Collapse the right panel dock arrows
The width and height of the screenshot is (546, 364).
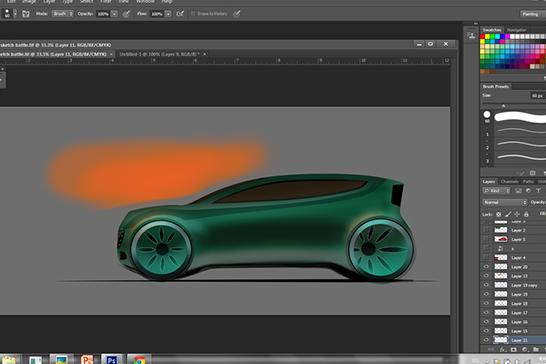point(476,24)
